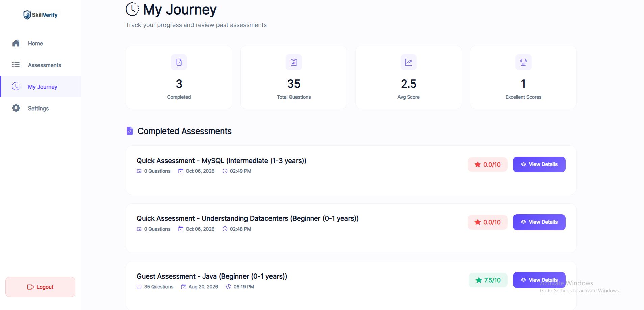Click the Quick Assessment - MySQL title
This screenshot has width=644, height=310.
(222, 161)
